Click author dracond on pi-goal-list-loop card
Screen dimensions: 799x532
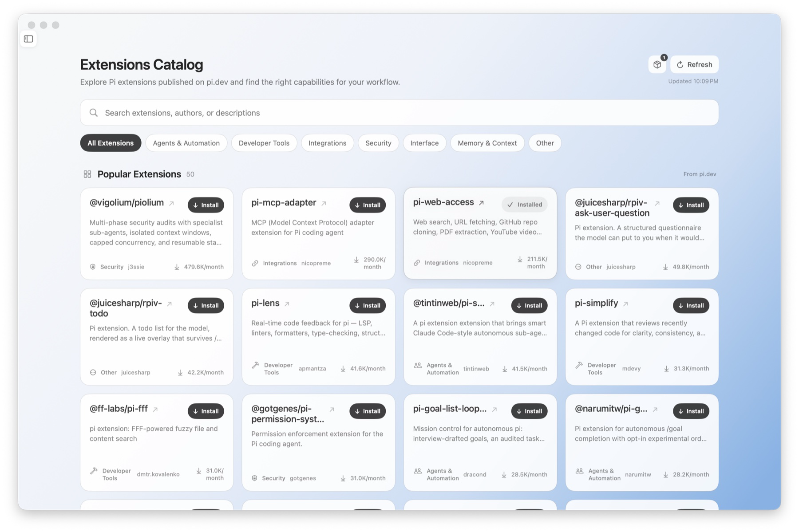pos(475,475)
